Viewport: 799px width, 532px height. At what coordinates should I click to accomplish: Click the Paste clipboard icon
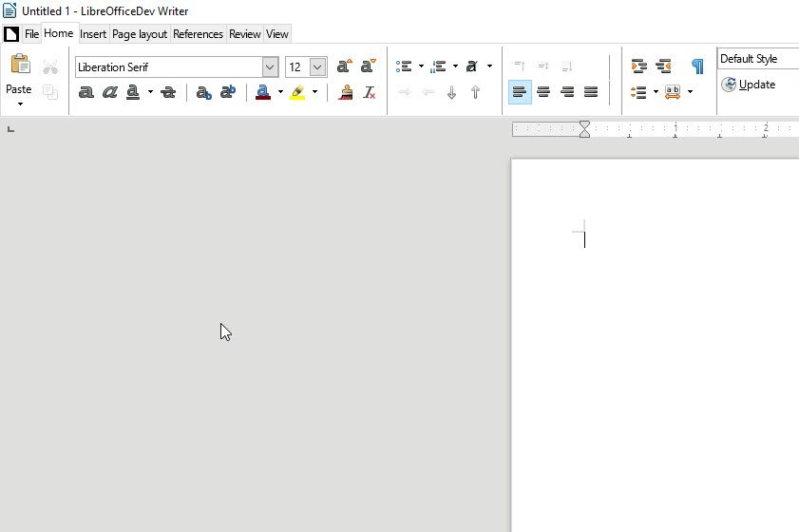click(20, 66)
